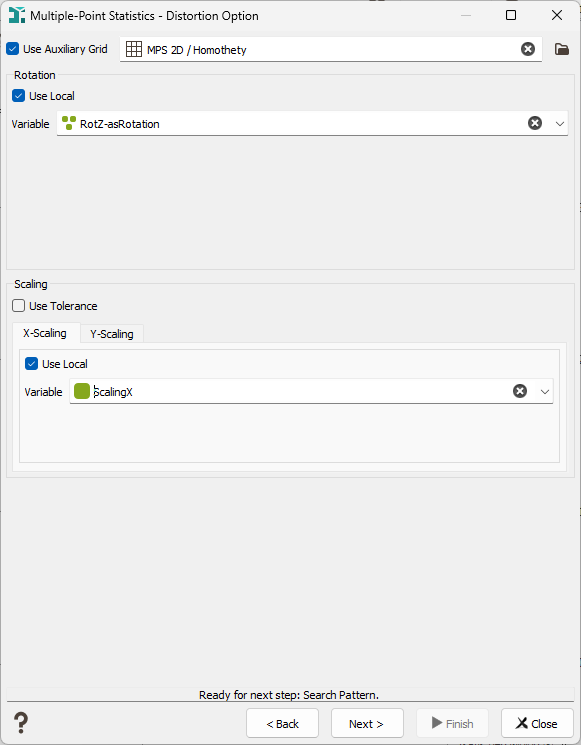Screen dimensions: 581x745
Task: Expand the ScalingX variable dropdown
Action: click(545, 392)
